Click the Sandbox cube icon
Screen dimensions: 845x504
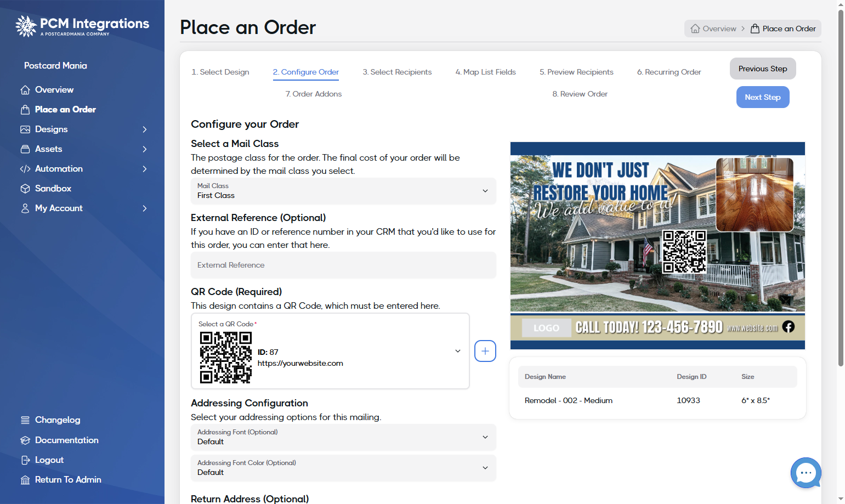(25, 189)
